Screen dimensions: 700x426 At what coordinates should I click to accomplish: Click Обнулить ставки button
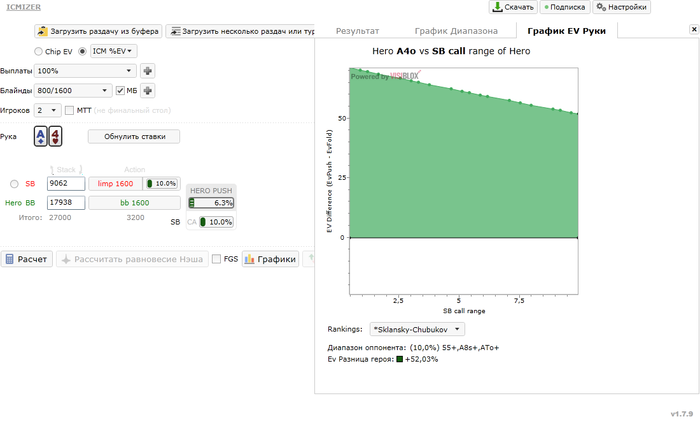(x=134, y=137)
